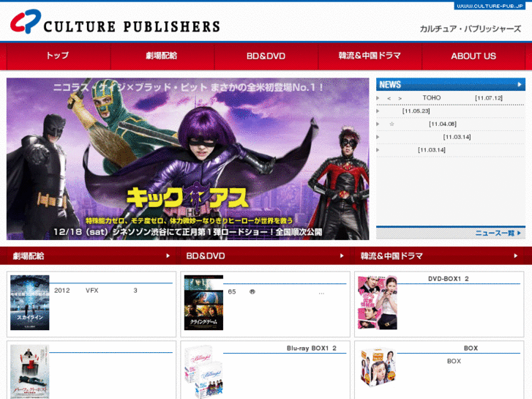Open the Blu-ray BOX1 2 product image
532x399 pixels.
203,372
